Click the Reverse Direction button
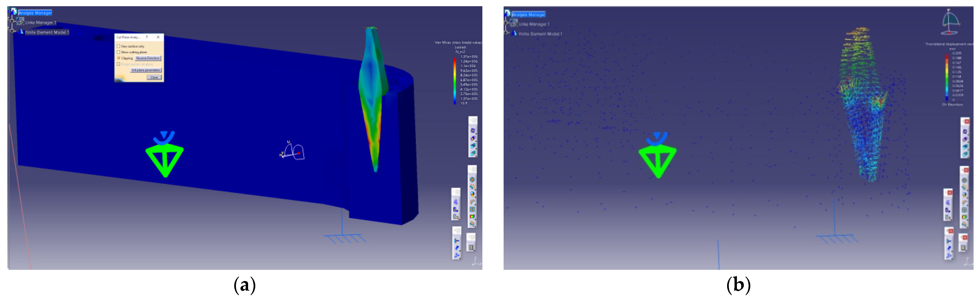 click(148, 58)
